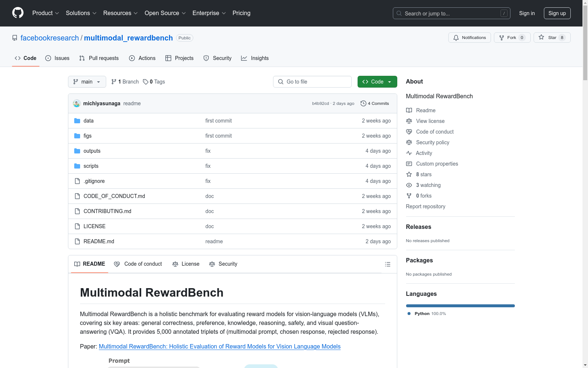Screen dimensions: 588x368
Task: Click the star icon beside 8 stars
Action: [409, 174]
